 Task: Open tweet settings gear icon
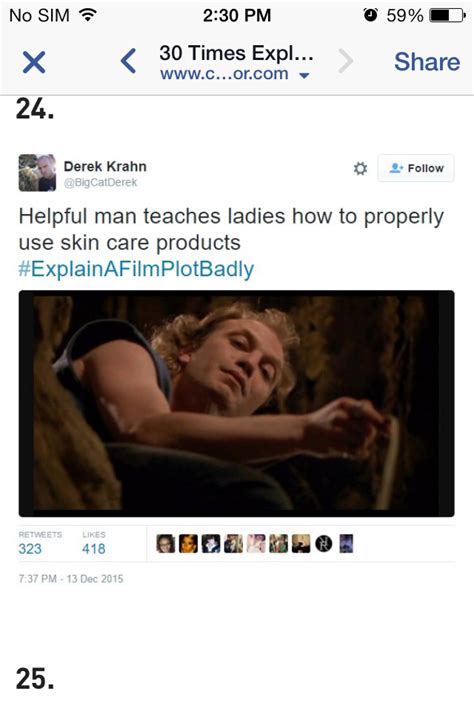click(x=360, y=169)
